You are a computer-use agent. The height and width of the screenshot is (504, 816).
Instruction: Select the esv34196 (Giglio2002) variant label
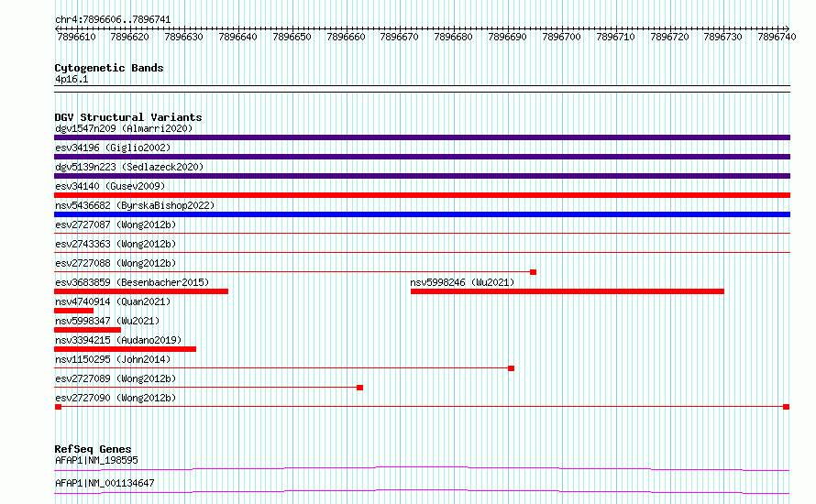pos(113,148)
